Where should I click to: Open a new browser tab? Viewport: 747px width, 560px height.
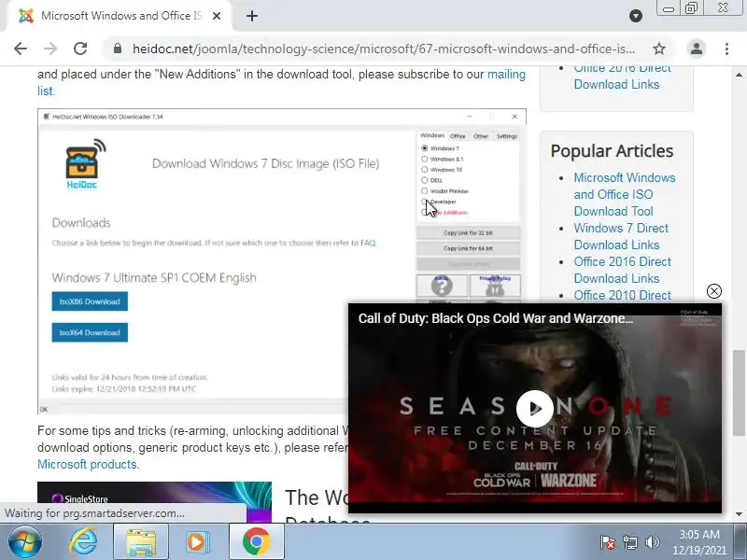pyautogui.click(x=252, y=16)
